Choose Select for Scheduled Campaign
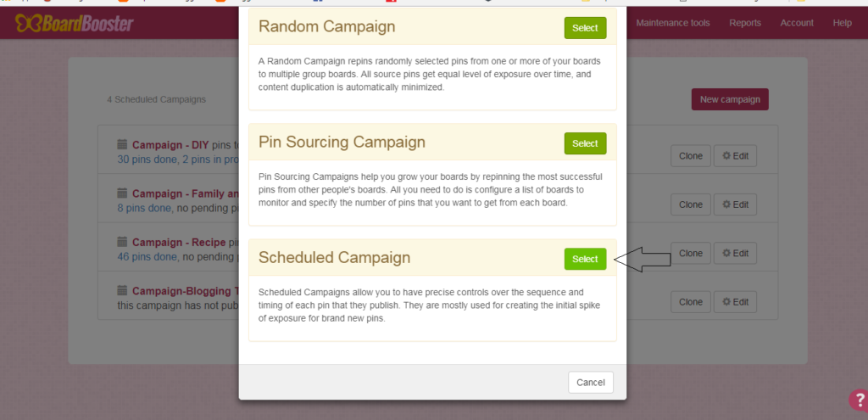 tap(585, 259)
